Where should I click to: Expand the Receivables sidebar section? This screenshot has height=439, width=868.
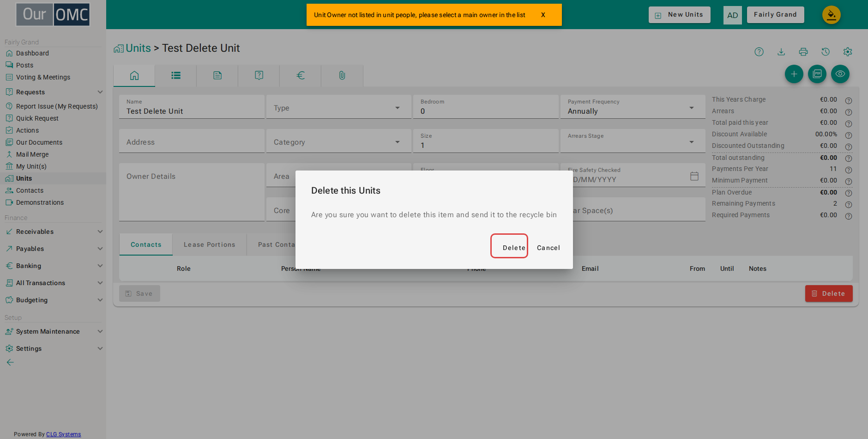click(x=53, y=232)
